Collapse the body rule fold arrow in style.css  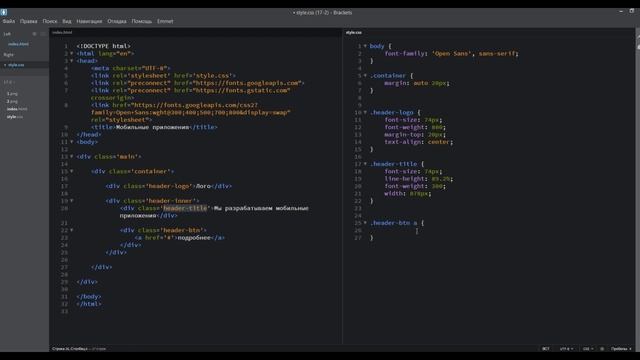point(365,46)
